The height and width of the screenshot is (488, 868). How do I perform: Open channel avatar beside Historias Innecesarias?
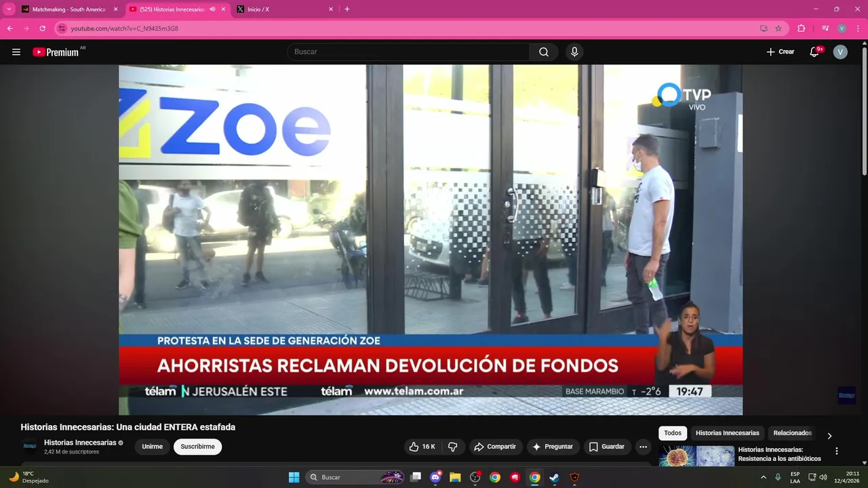[29, 447]
